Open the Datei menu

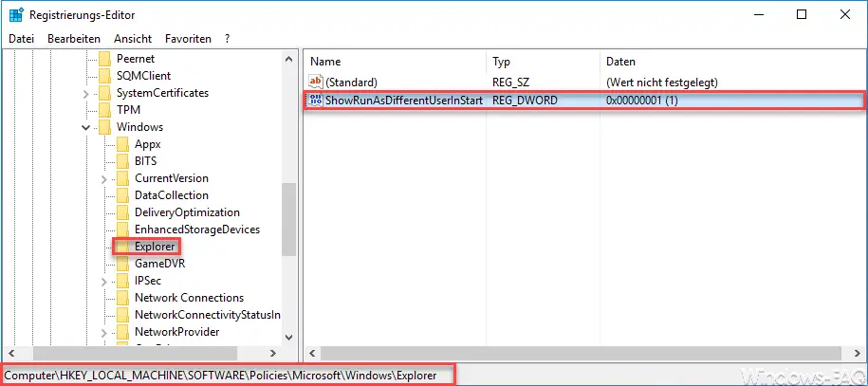22,39
